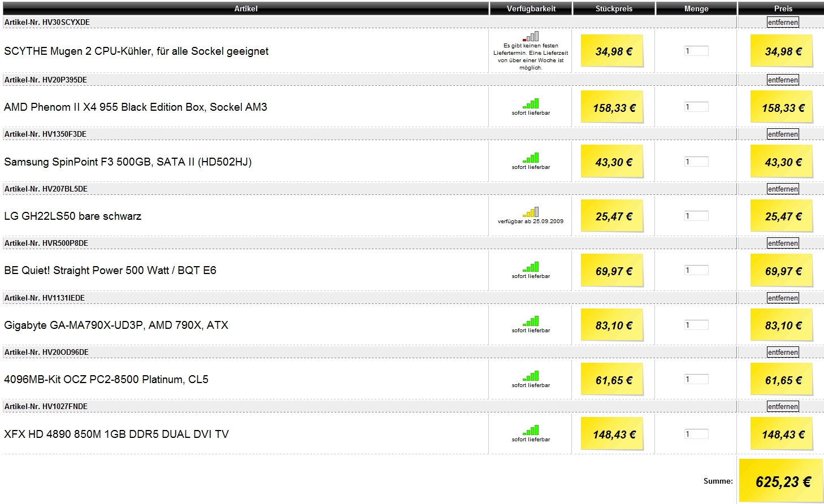Remove XFX HD 4890 via entfernen button
The width and height of the screenshot is (824, 504).
coord(783,406)
